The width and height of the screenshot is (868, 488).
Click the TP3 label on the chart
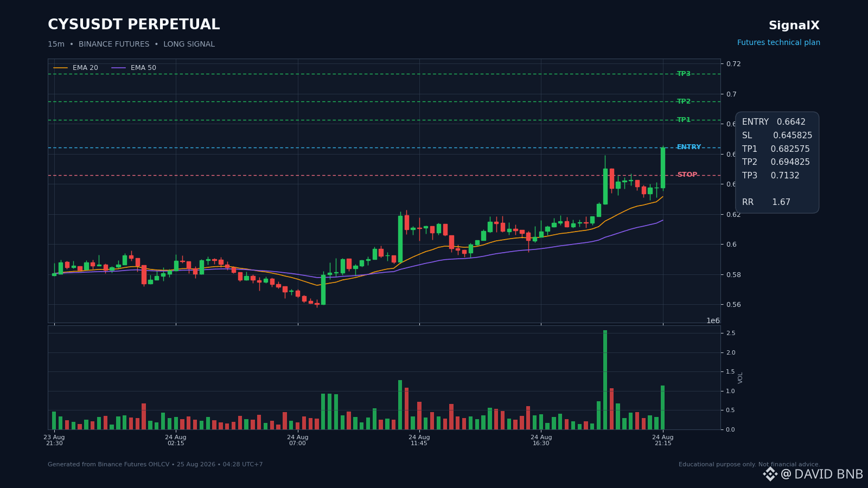(684, 74)
